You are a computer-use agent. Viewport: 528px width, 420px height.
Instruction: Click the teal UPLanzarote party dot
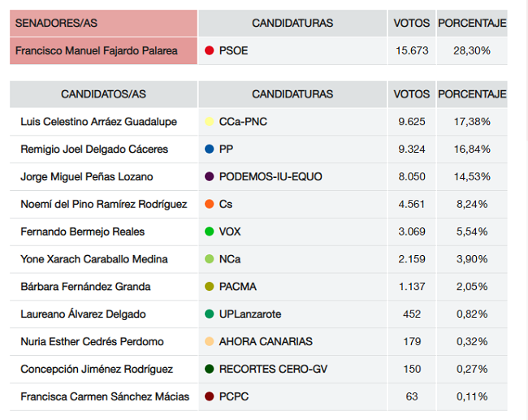coord(210,315)
